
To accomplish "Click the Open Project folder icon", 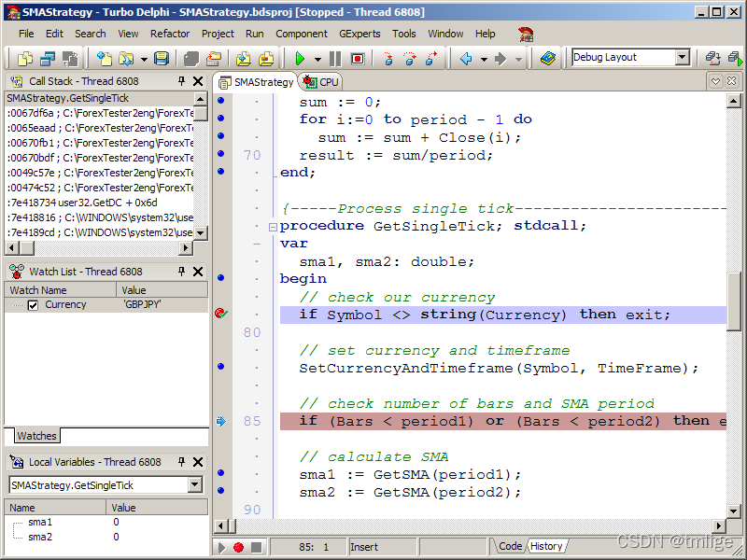I will click(x=214, y=59).
